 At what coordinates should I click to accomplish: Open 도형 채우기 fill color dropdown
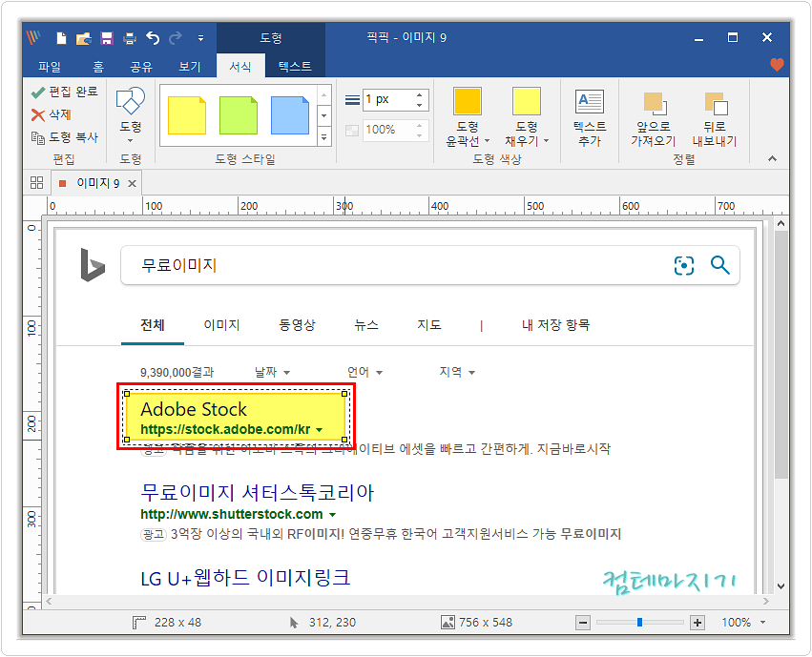tap(527, 117)
